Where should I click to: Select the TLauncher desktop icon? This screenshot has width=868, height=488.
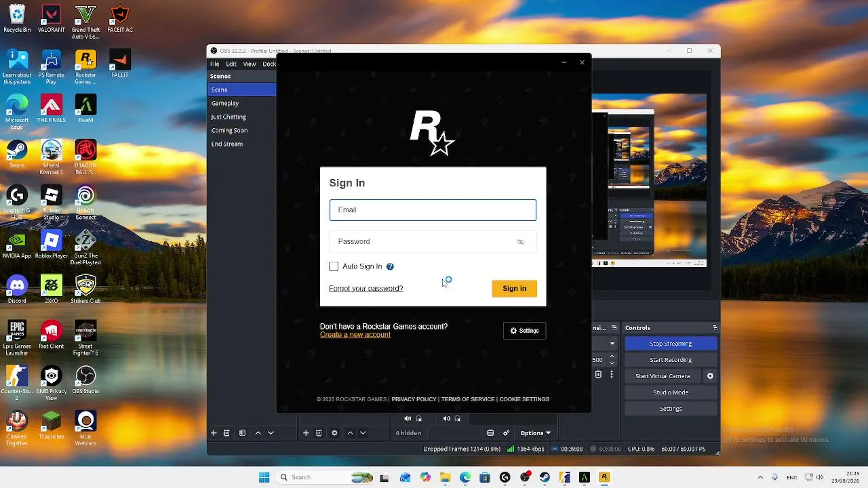click(x=52, y=425)
